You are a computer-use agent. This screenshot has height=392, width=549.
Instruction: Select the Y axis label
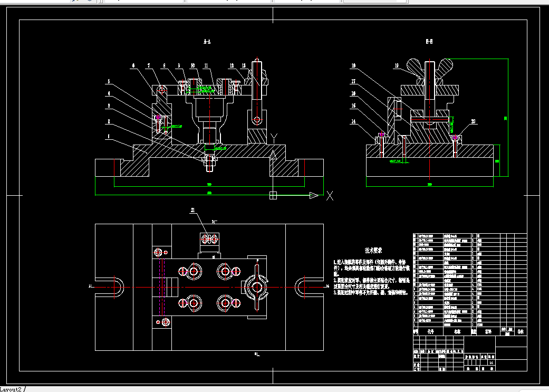[x=274, y=137]
